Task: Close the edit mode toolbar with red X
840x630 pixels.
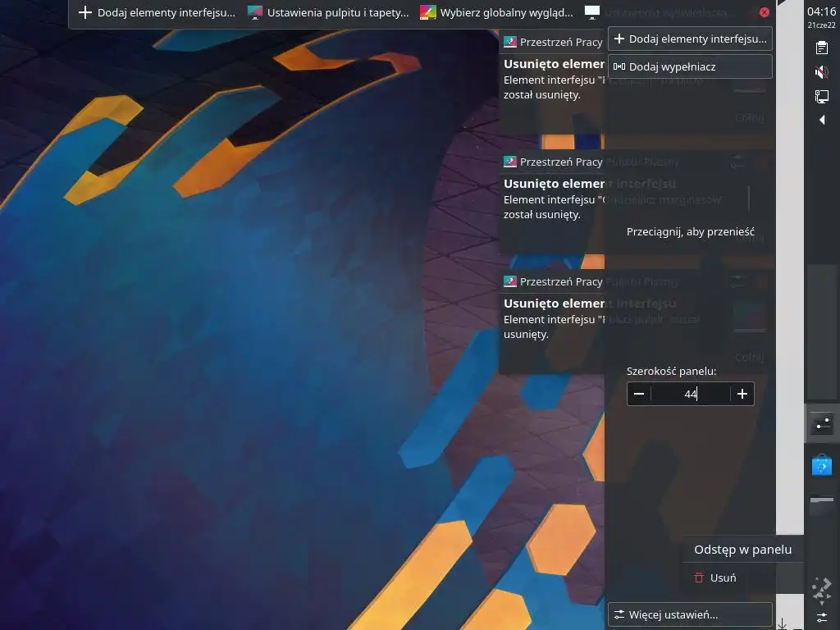Action: 765,12
